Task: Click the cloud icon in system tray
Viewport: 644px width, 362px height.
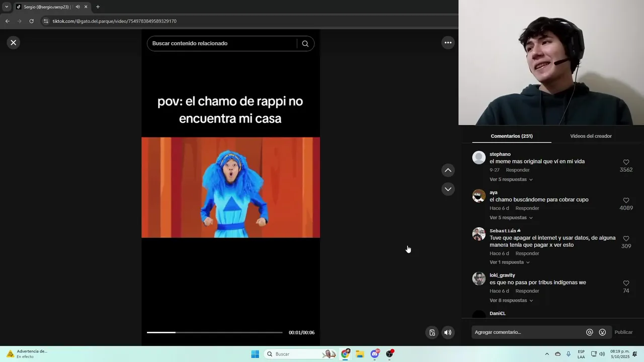Action: [x=557, y=354]
